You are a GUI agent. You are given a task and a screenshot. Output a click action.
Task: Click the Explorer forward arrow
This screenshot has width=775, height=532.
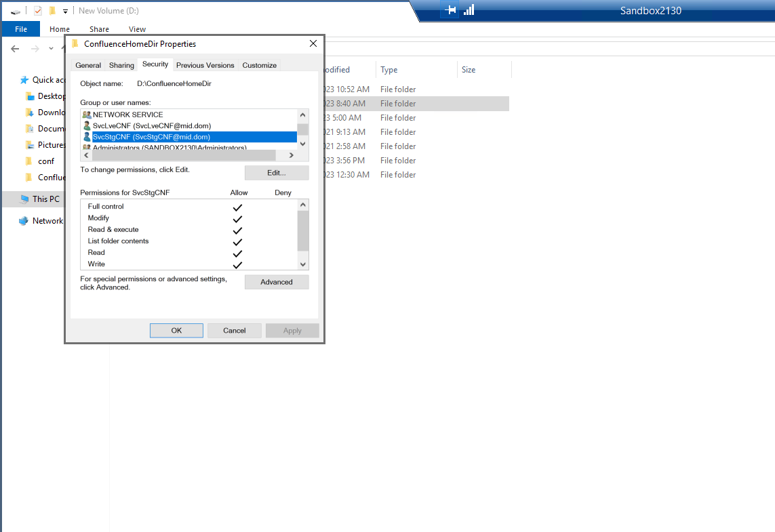tap(35, 48)
